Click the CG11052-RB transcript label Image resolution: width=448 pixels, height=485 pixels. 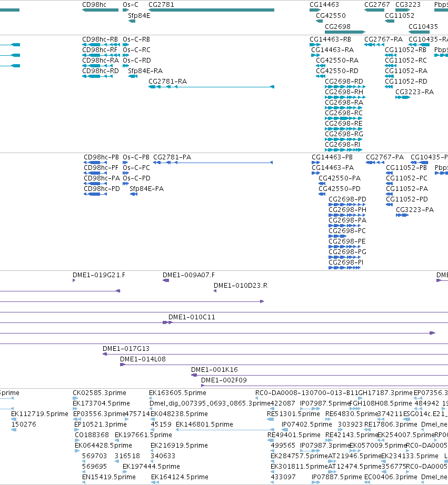click(405, 50)
